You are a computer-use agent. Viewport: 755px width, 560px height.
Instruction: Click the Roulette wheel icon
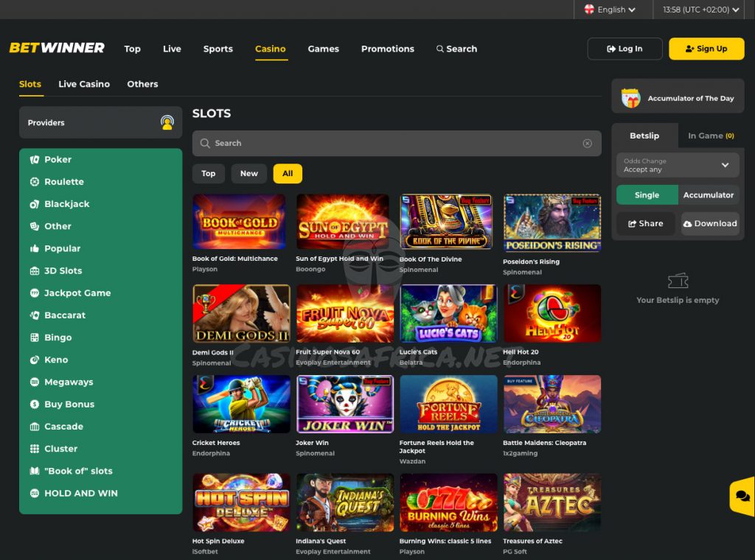34,182
